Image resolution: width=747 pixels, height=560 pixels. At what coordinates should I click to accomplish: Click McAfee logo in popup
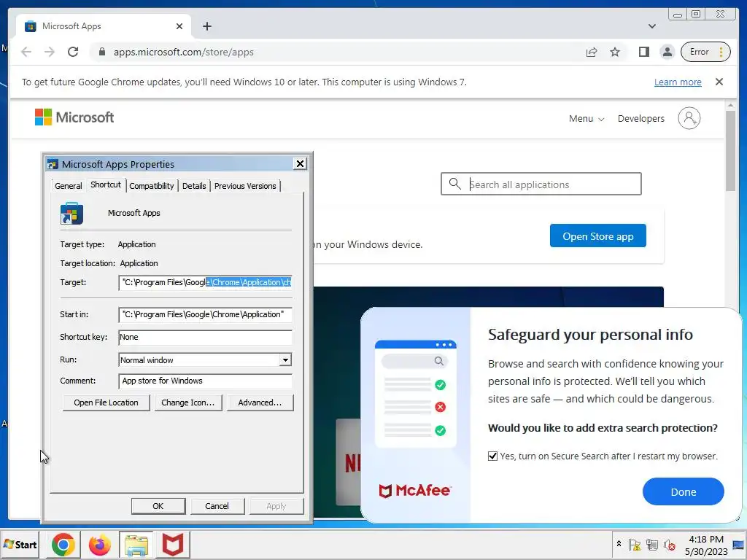point(414,491)
